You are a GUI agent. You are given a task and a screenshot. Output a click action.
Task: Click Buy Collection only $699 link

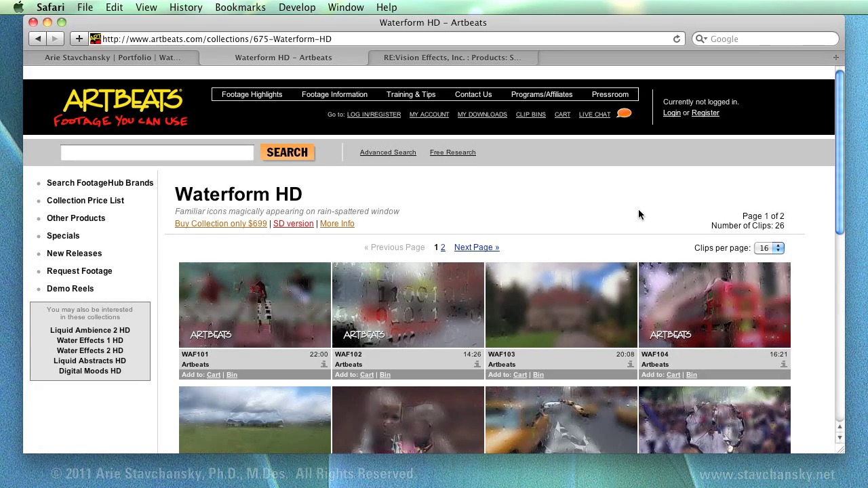[x=221, y=224]
